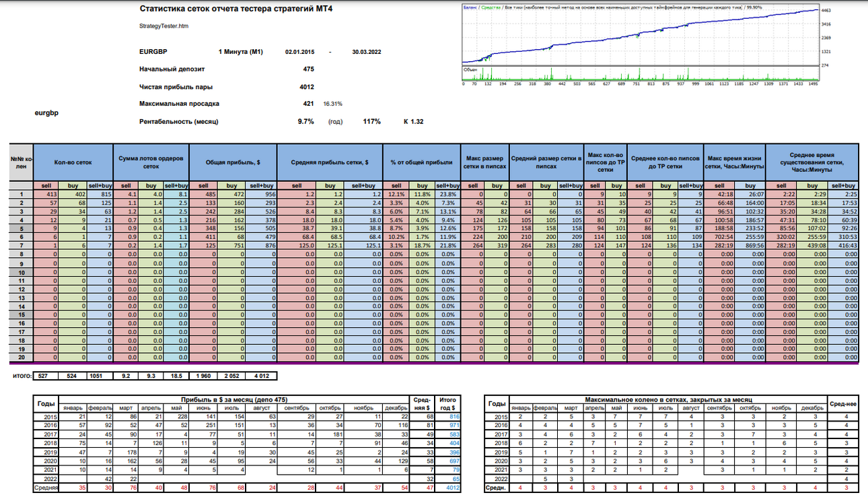The height and width of the screenshot is (497, 868).
Task: Click the 'К 1.32' coefficient value
Action: (x=413, y=122)
